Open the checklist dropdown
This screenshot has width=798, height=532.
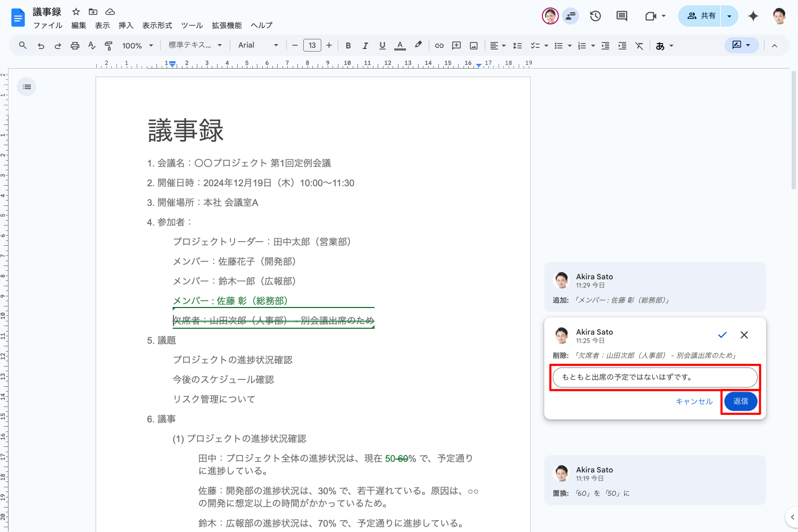coord(539,46)
